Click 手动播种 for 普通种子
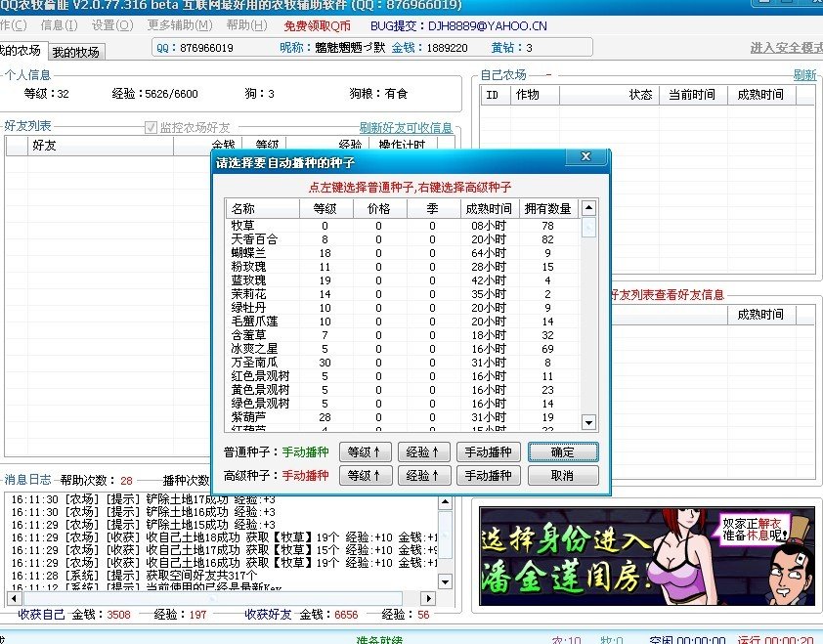 [x=487, y=452]
